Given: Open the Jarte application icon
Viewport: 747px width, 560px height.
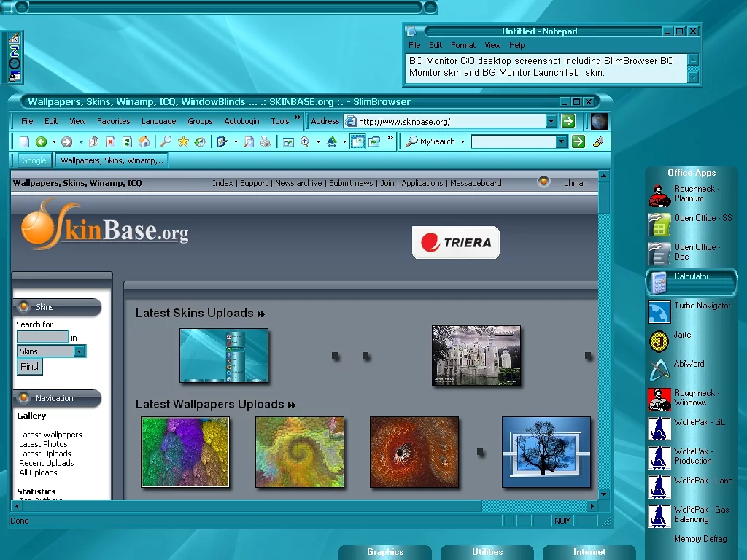Looking at the screenshot, I should pyautogui.click(x=659, y=341).
